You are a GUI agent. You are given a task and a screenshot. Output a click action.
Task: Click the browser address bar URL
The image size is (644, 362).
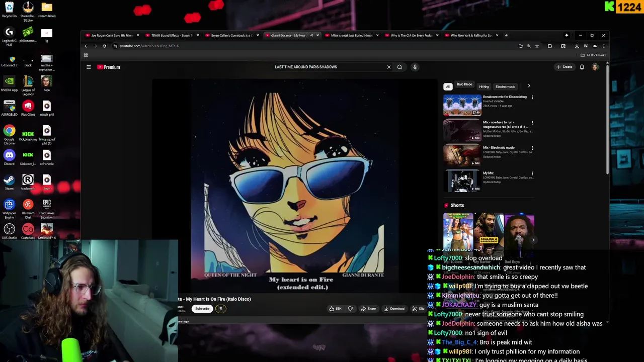tap(149, 46)
